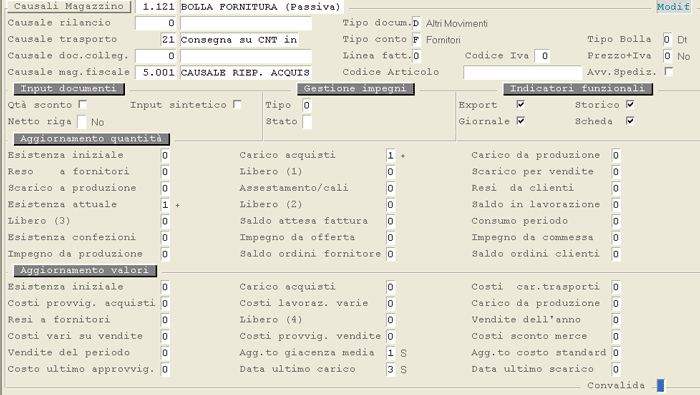Screen dimensions: 700x395
Task: Click the Tipo Bolla field
Action: 667,39
